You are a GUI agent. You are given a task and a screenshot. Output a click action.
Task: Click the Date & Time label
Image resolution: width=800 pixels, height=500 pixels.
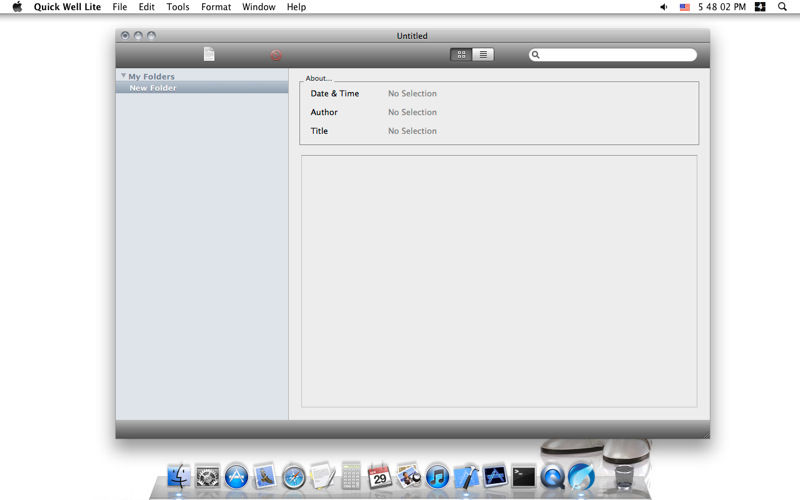coord(335,93)
